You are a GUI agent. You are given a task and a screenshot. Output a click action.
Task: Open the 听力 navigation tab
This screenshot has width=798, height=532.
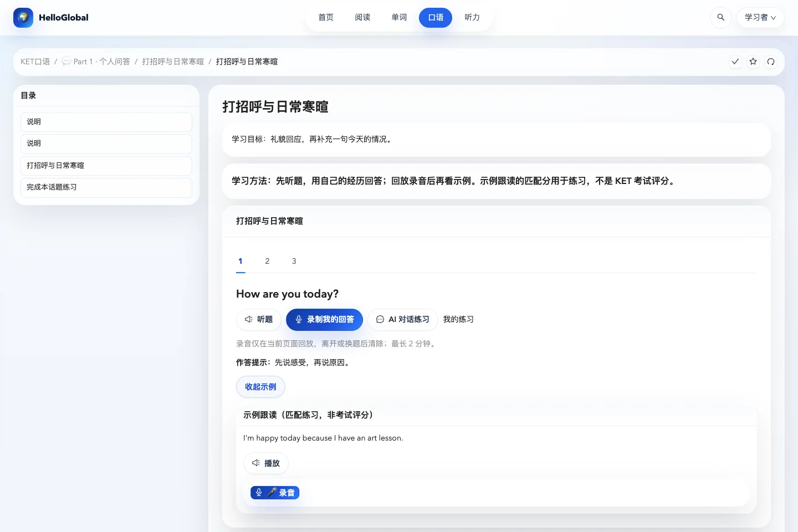tap(472, 18)
